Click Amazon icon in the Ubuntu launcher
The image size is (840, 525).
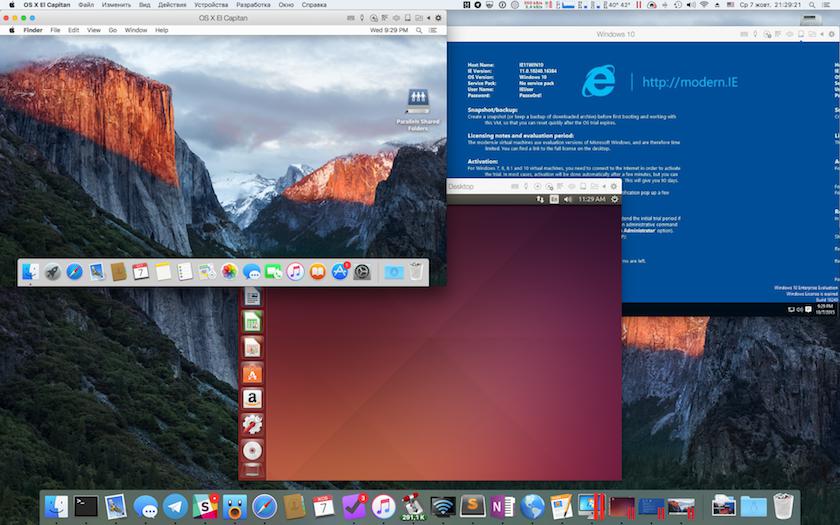click(252, 399)
